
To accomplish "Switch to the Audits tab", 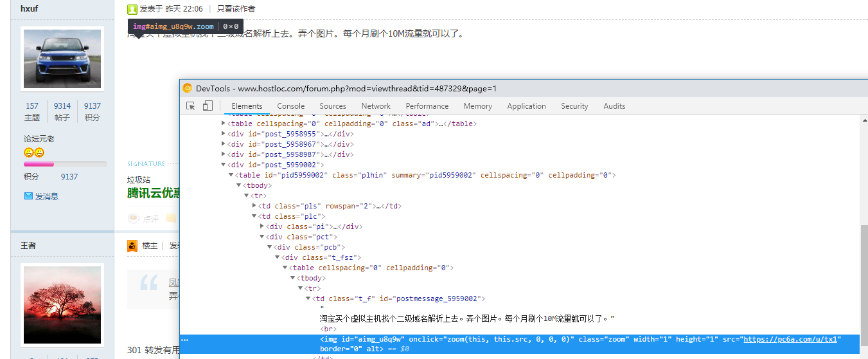I will (614, 106).
